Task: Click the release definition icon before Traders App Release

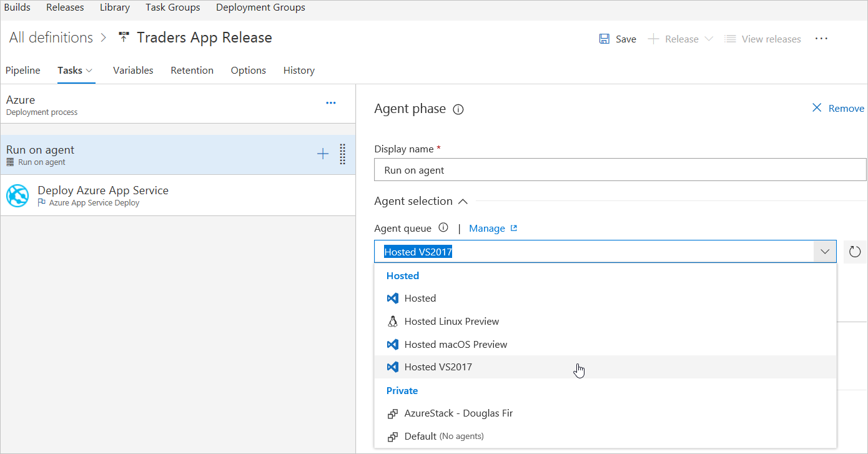Action: tap(124, 37)
